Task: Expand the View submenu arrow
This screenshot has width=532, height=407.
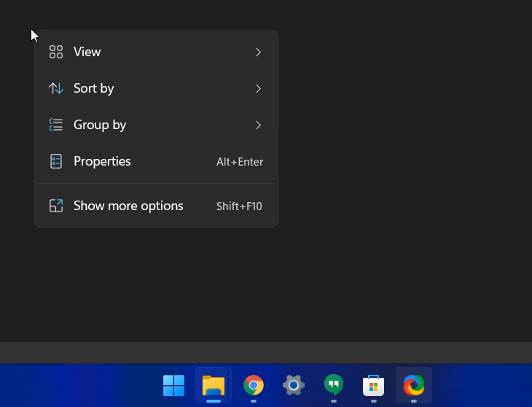Action: (x=258, y=52)
